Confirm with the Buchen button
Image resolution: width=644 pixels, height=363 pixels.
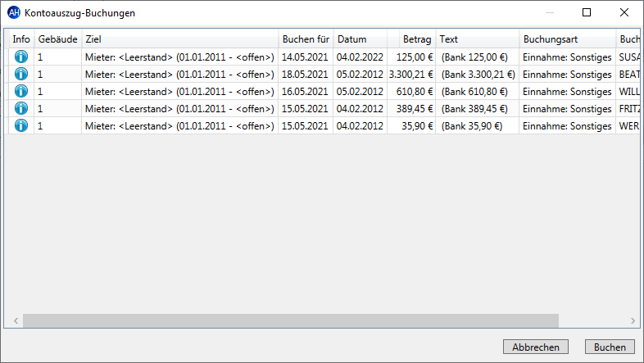pos(610,347)
